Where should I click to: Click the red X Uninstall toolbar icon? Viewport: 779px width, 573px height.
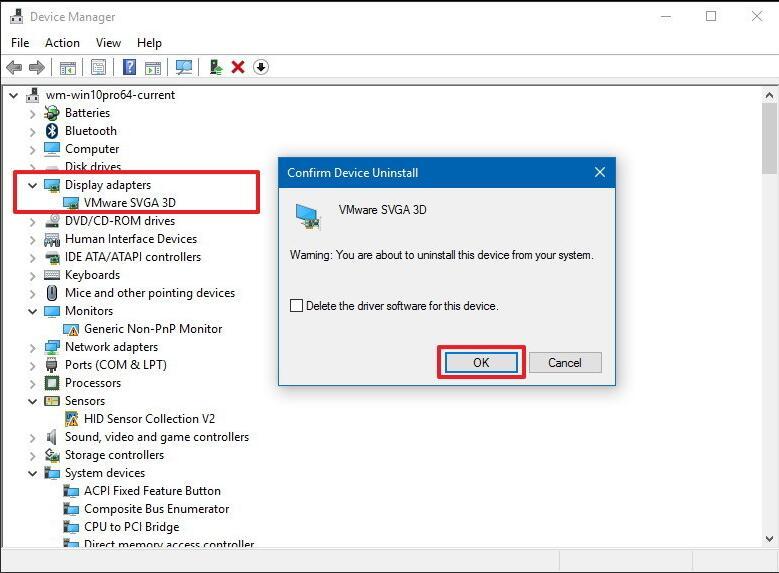point(238,67)
